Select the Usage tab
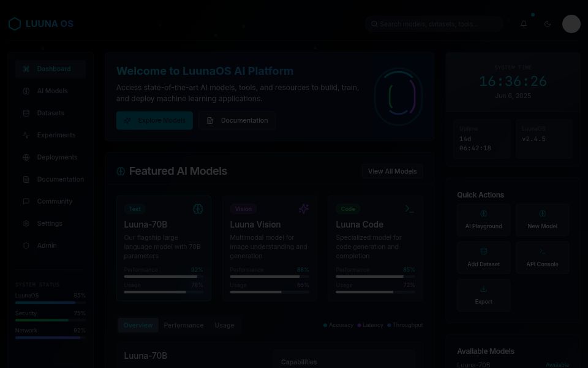Screen dimensions: 588x368 [x=224, y=325]
